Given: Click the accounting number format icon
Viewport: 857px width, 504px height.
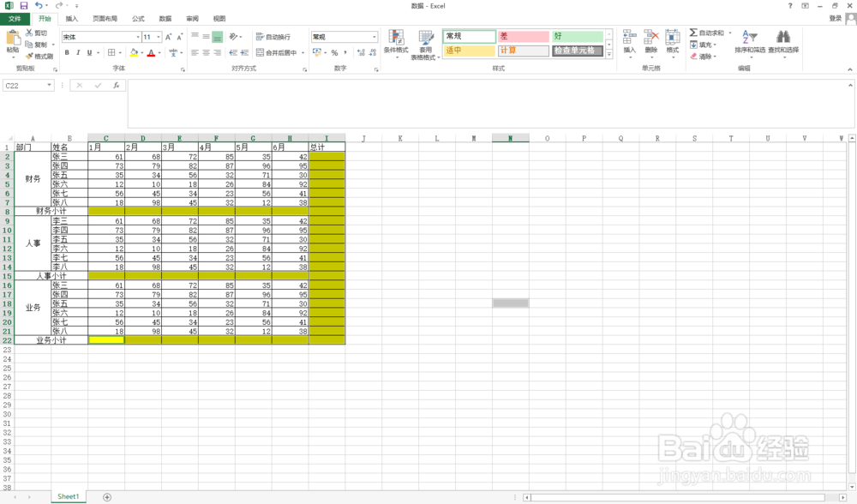Looking at the screenshot, I should 316,52.
